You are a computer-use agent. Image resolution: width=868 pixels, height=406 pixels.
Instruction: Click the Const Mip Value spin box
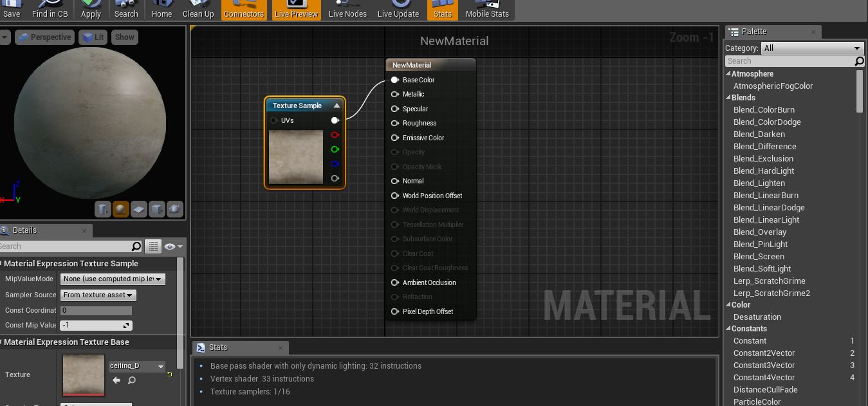[96, 326]
